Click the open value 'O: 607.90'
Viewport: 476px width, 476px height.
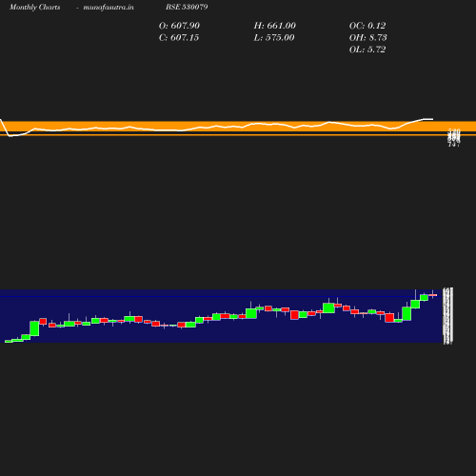[179, 26]
